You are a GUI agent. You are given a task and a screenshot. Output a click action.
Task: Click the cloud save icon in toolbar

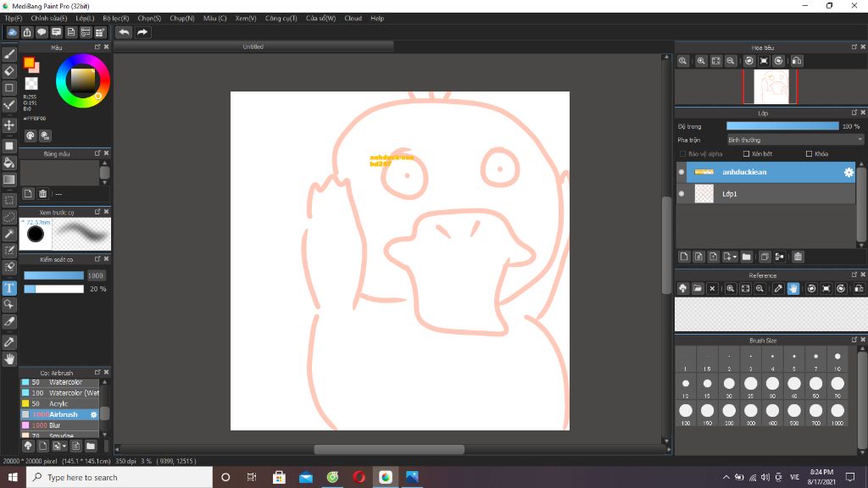(x=12, y=32)
